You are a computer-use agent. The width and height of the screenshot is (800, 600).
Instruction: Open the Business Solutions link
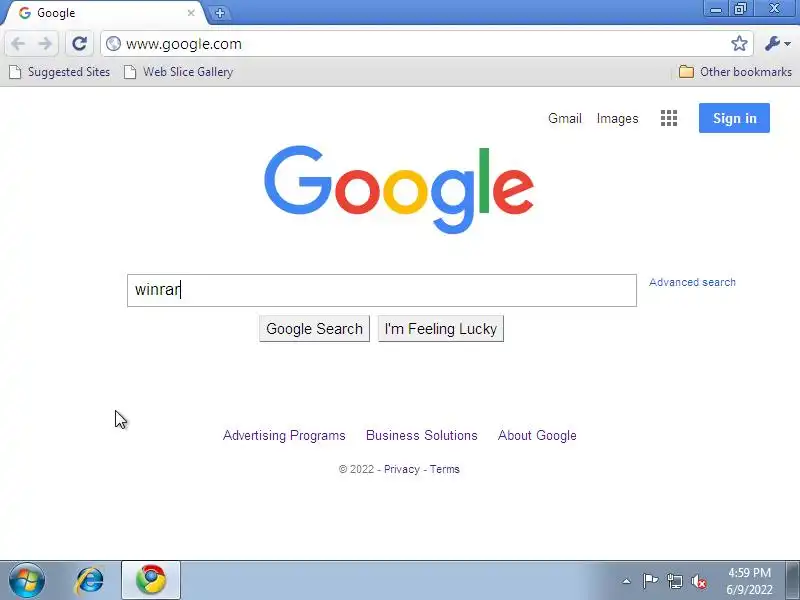point(422,435)
